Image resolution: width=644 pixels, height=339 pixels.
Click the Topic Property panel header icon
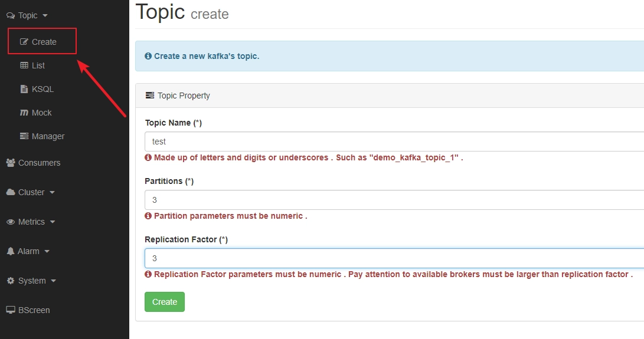tap(150, 96)
